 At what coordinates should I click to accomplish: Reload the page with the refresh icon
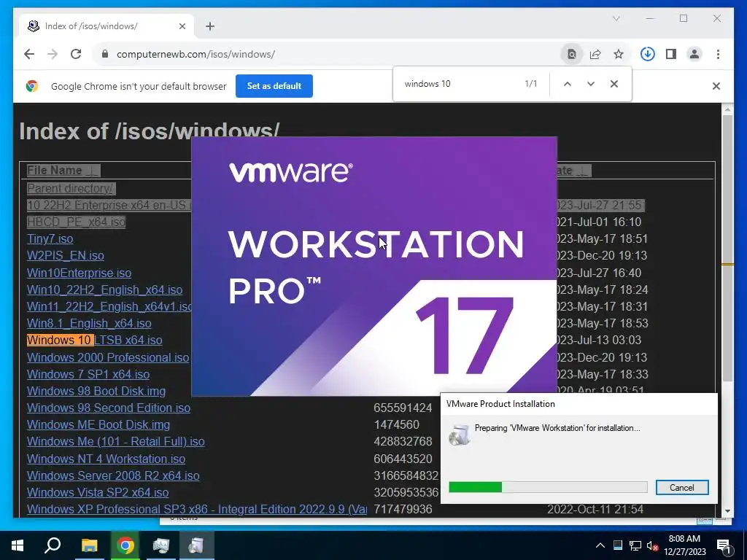76,54
